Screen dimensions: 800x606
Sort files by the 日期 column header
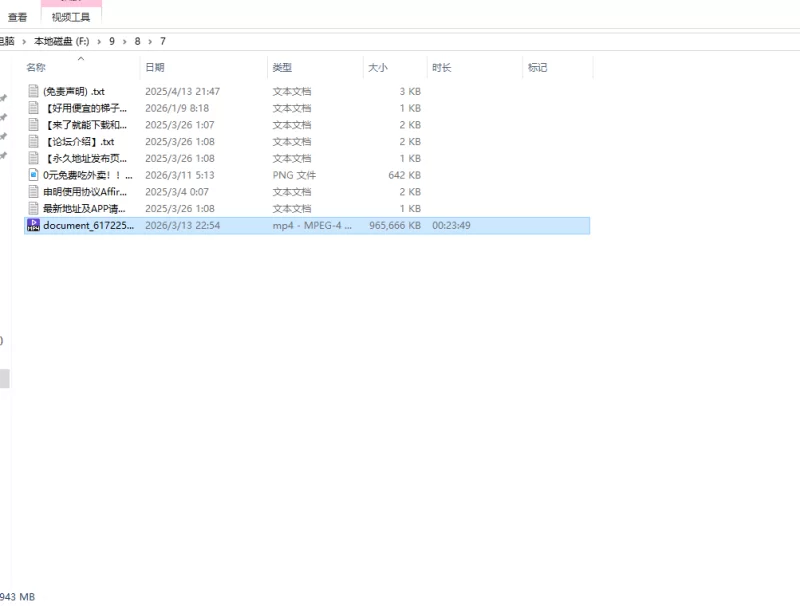tap(155, 67)
